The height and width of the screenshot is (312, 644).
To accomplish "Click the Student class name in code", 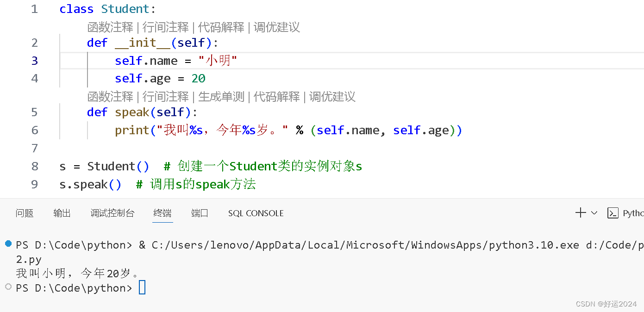I will pos(125,8).
